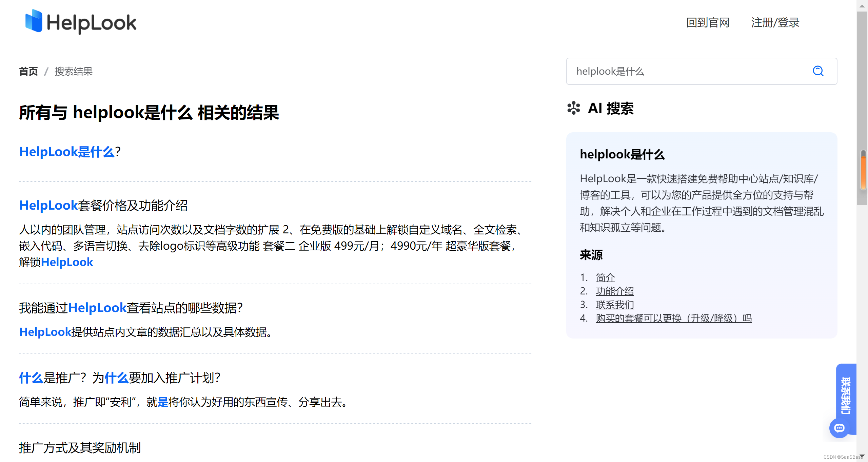Open 什么是推广 result title
868x462 pixels.
tap(120, 378)
